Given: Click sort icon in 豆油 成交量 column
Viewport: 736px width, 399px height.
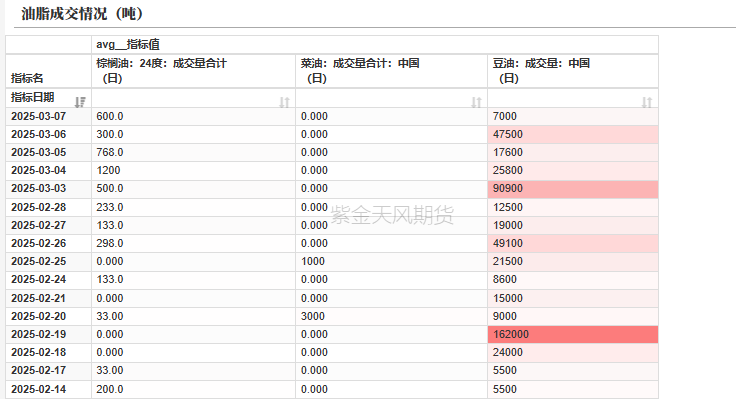Looking at the screenshot, I should coord(647,102).
